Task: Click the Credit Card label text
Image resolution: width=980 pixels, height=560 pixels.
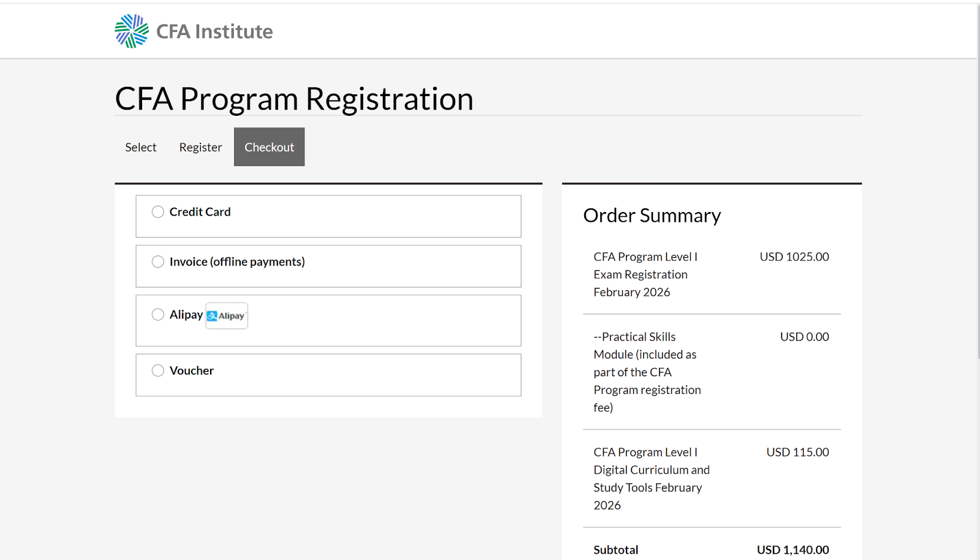Action: (200, 212)
